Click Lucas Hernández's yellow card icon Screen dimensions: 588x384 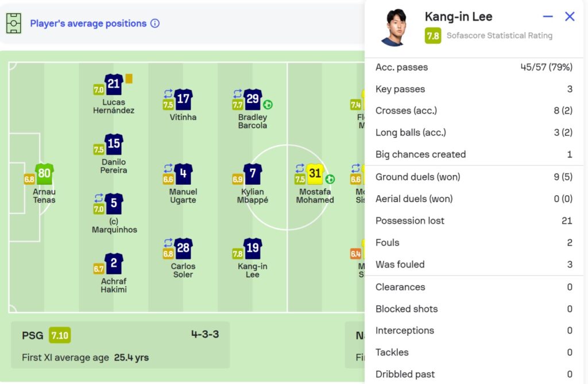[x=129, y=79]
